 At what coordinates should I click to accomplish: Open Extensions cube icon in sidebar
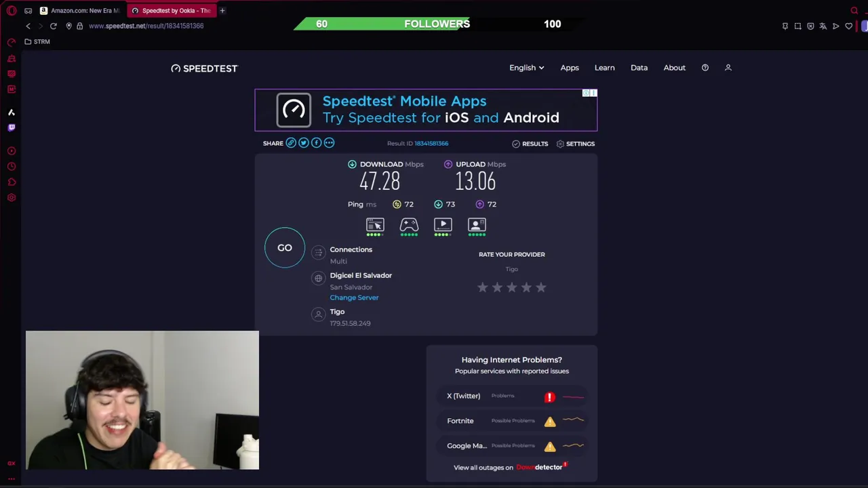pyautogui.click(x=12, y=182)
